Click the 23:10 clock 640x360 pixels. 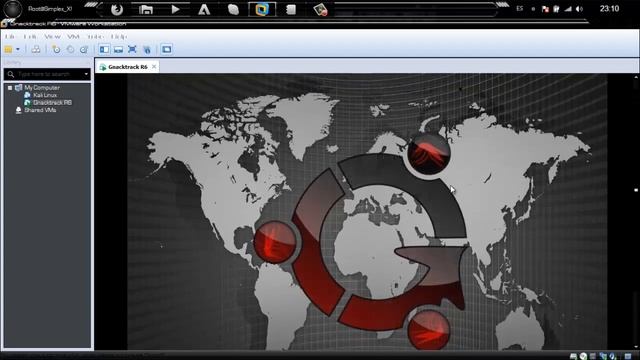(609, 9)
